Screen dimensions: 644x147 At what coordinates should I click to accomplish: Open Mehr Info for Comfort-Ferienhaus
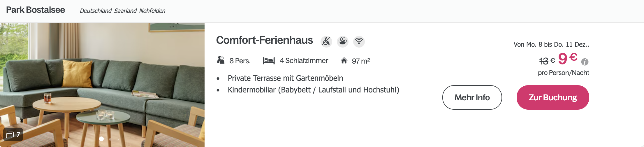pyautogui.click(x=472, y=97)
